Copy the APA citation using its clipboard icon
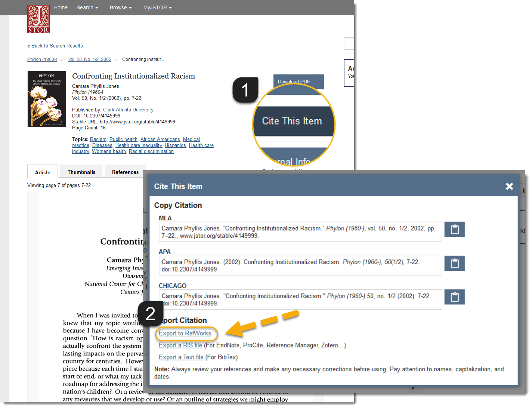 click(454, 263)
